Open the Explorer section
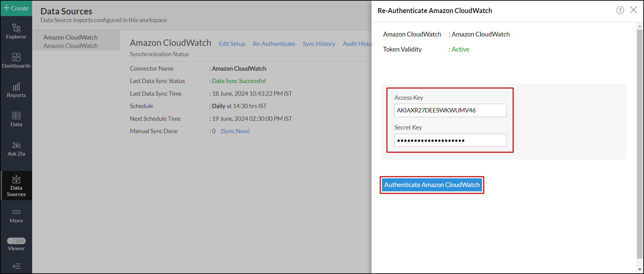Image resolution: width=644 pixels, height=274 pixels. tap(16, 31)
